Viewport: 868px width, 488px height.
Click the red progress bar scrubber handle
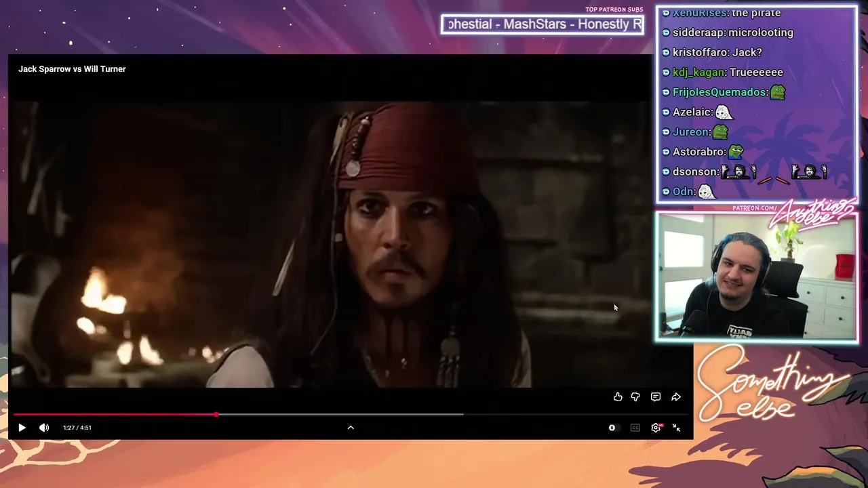tap(216, 414)
